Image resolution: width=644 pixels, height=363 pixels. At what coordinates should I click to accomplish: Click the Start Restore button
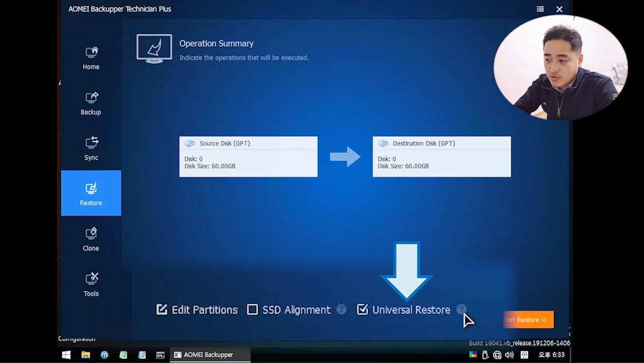(528, 320)
